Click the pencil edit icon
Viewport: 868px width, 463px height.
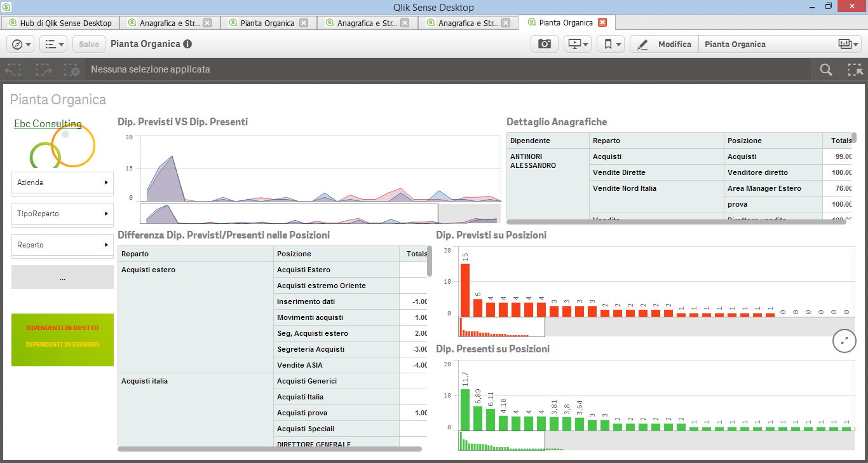pos(642,44)
